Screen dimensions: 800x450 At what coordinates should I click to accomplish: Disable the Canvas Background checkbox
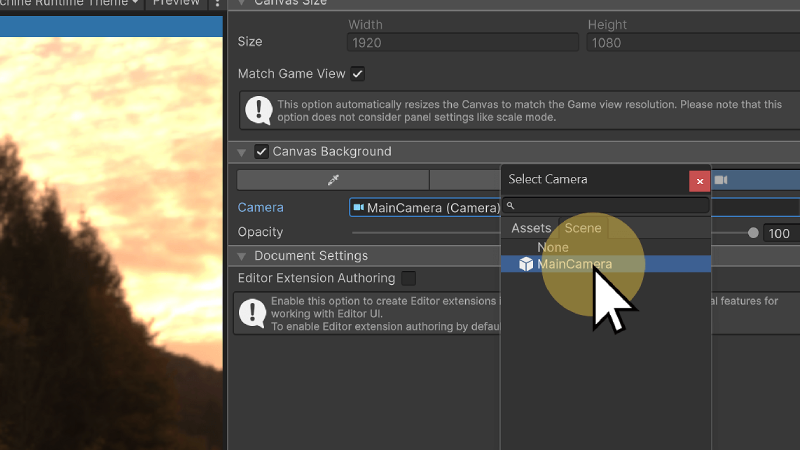tap(261, 152)
